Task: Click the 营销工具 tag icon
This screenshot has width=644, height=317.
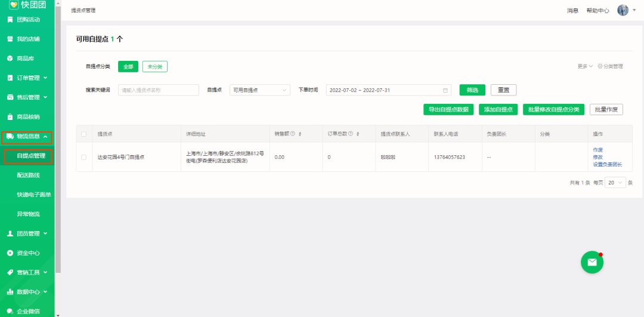Action: 10,272
